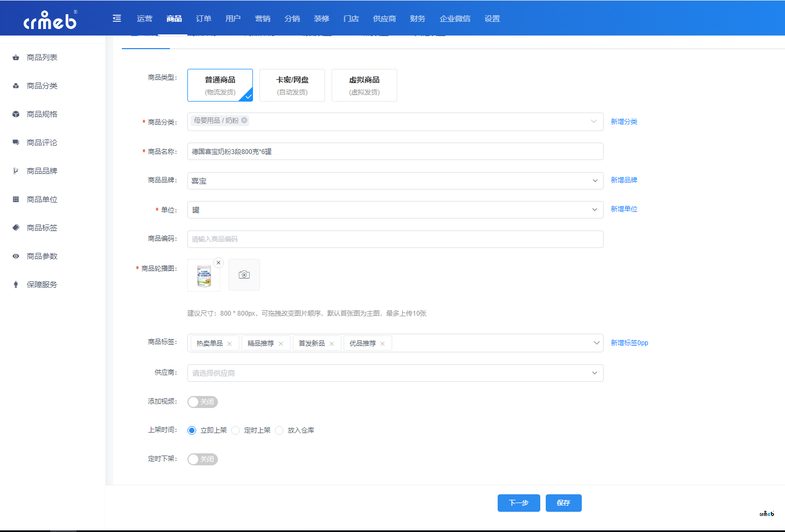Open the 供应商 top menu
This screenshot has width=785, height=532.
385,19
